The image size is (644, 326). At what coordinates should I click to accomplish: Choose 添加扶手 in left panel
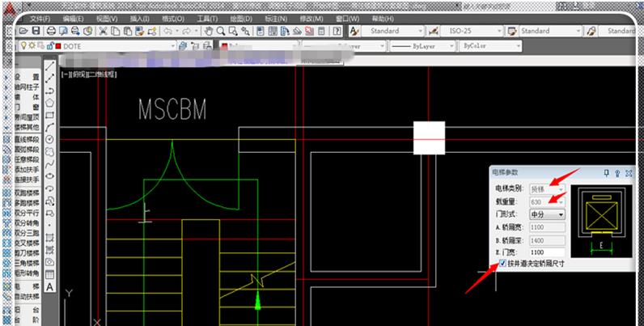click(28, 170)
